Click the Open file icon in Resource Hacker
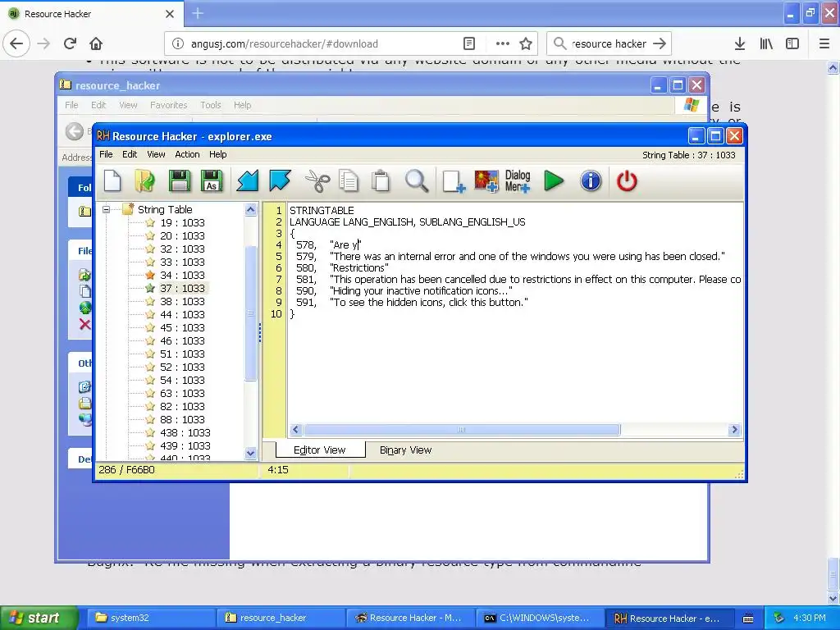The image size is (840, 630). [144, 181]
